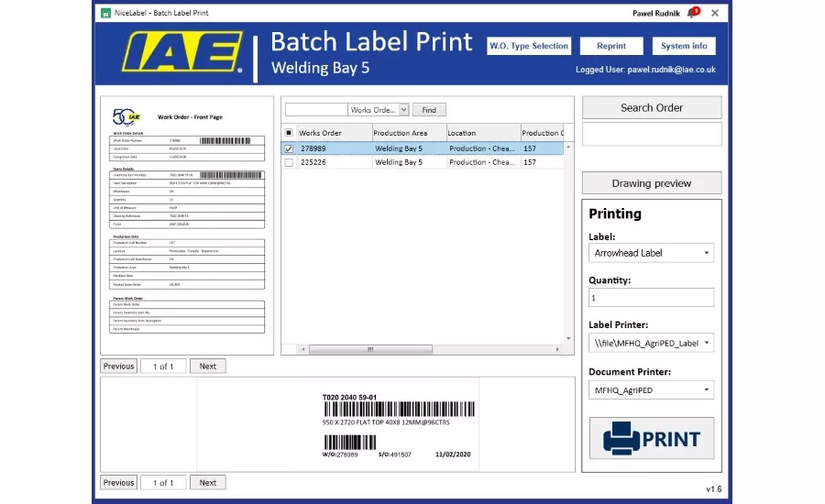Expand the Label dropdown showing Arrowhead Label

706,253
